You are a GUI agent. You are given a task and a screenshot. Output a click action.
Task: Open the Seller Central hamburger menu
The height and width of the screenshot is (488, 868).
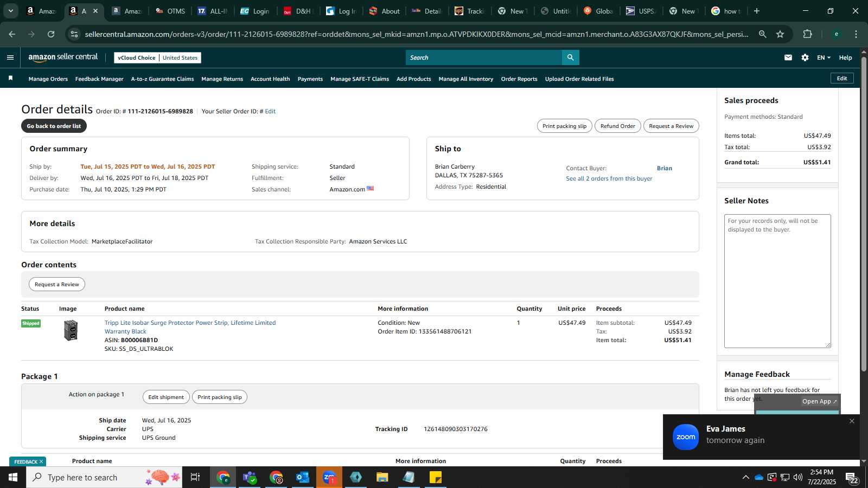[10, 57]
